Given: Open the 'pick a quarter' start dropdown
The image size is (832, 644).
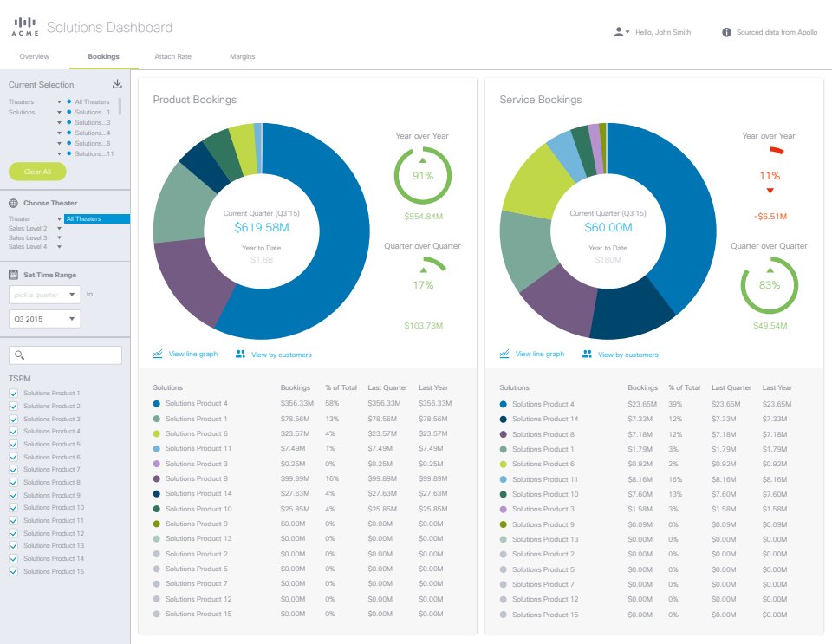Looking at the screenshot, I should click(44, 295).
